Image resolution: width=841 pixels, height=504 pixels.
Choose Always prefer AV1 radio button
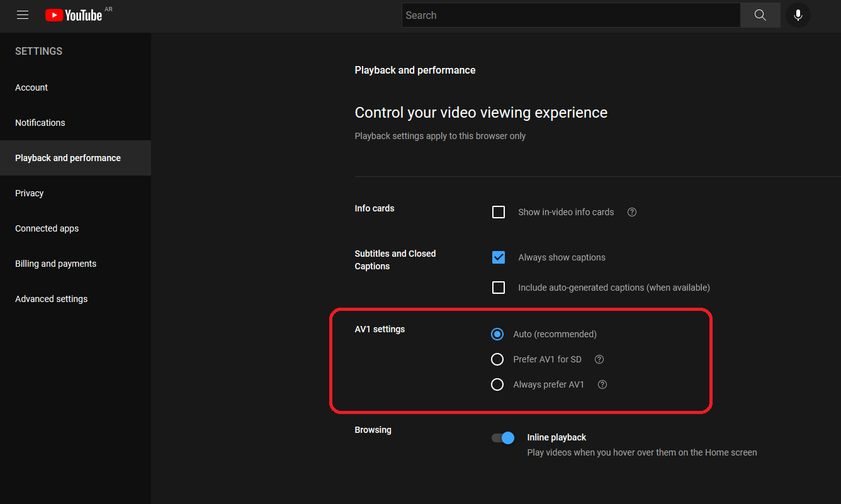(497, 384)
